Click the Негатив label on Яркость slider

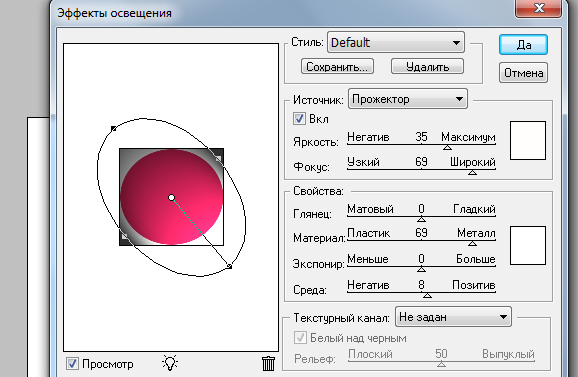368,137
